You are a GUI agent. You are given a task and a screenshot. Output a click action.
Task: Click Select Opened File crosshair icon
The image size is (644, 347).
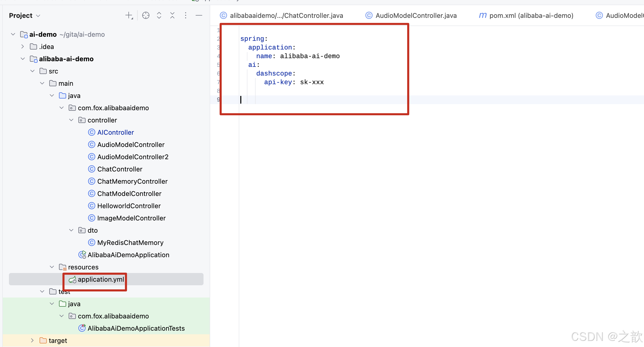pos(146,16)
